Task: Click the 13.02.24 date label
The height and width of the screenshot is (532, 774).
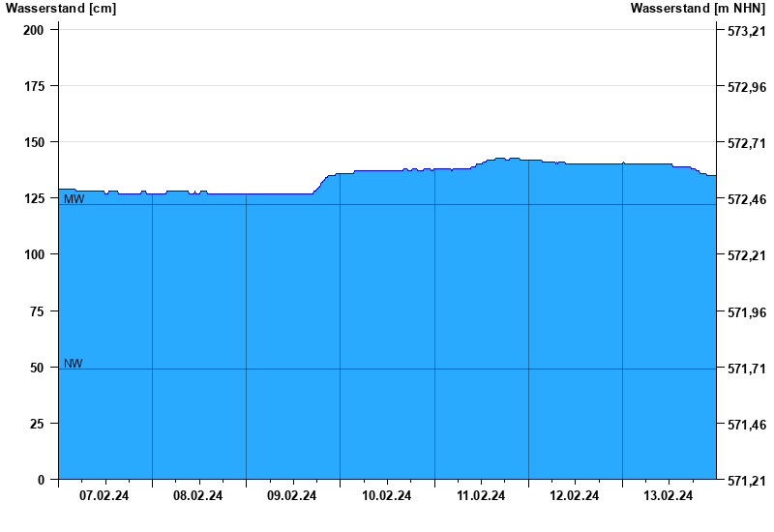Action: 668,496
